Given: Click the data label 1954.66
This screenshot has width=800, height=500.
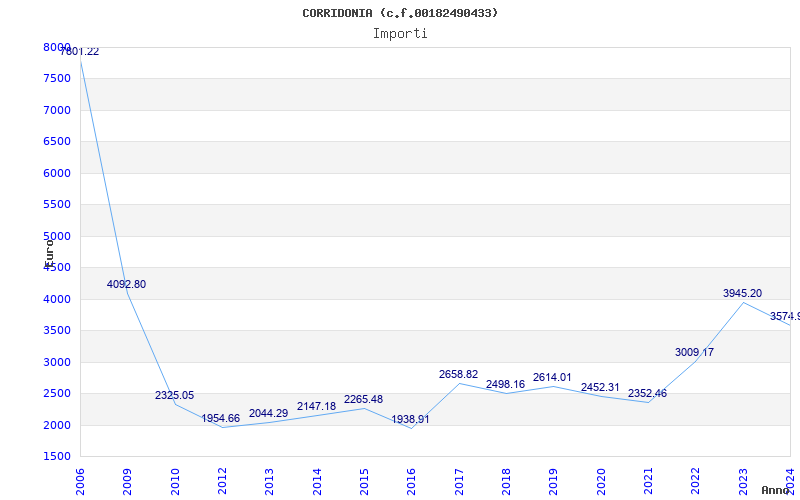Looking at the screenshot, I should [220, 418].
